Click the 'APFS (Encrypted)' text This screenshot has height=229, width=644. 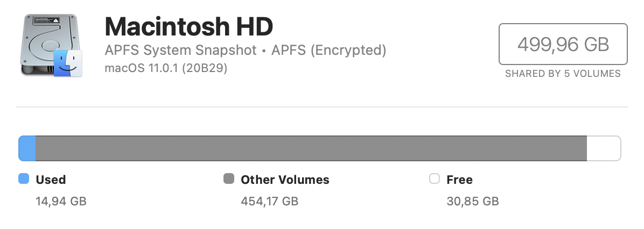coord(329,51)
